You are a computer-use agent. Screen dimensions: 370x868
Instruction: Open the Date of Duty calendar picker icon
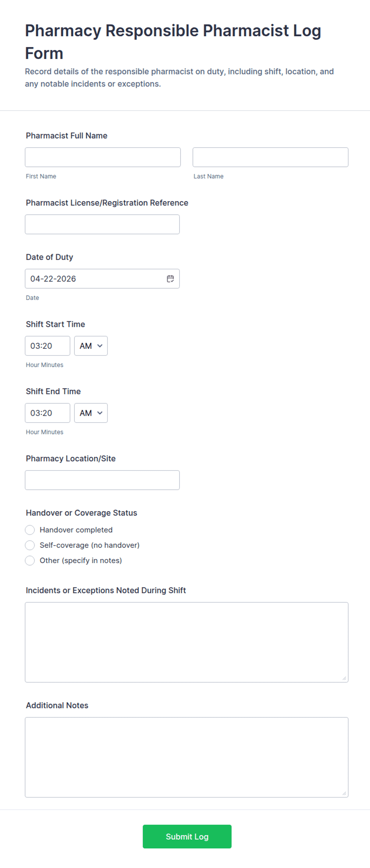point(170,279)
